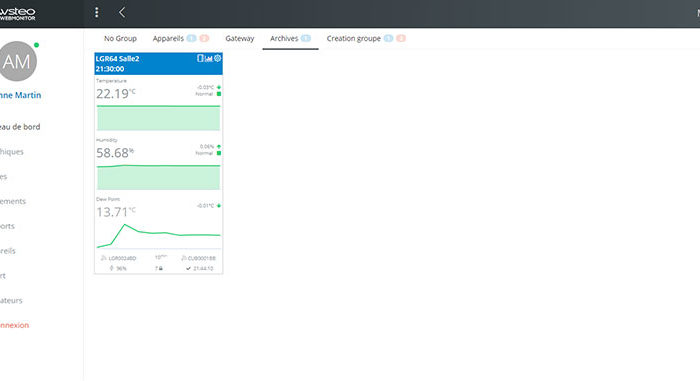This screenshot has height=381, width=700.
Task: Open the three-dot vertical menu
Action: (96, 13)
